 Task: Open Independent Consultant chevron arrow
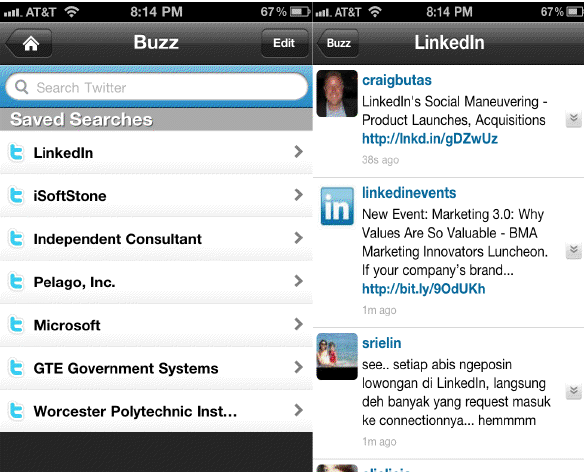tap(298, 238)
